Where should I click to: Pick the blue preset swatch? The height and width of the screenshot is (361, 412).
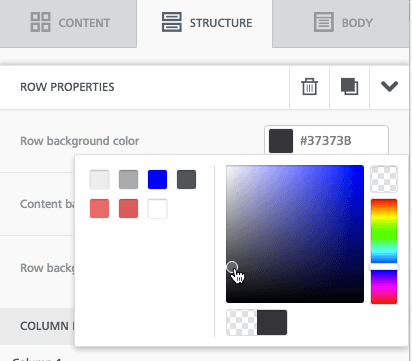(x=157, y=179)
